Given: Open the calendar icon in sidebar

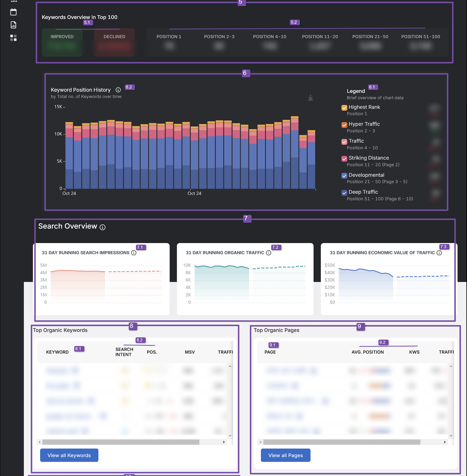Looking at the screenshot, I should pyautogui.click(x=14, y=12).
